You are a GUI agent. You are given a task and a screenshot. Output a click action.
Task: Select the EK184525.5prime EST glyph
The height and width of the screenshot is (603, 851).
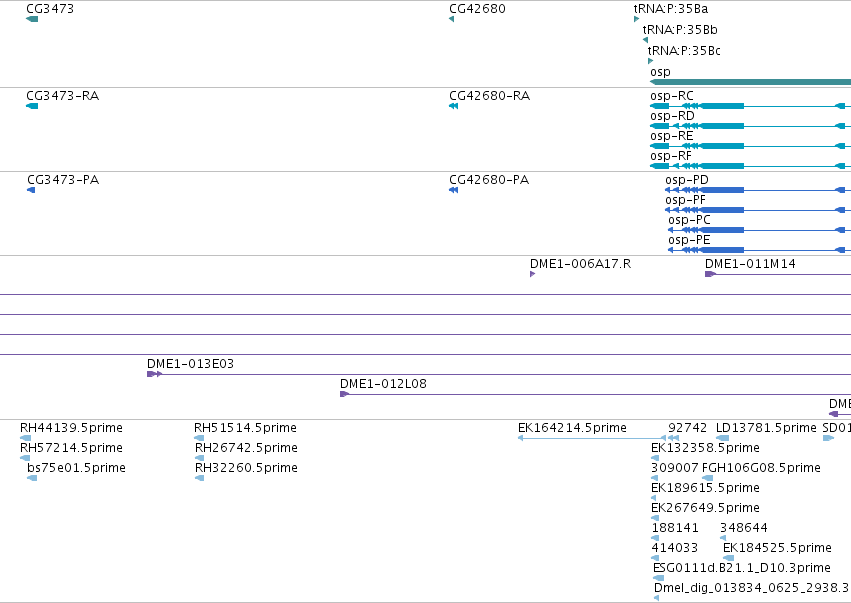pyautogui.click(x=728, y=558)
